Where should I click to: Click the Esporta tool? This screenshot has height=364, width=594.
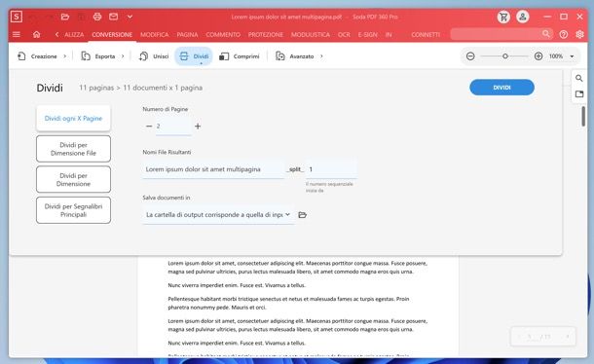pyautogui.click(x=98, y=56)
